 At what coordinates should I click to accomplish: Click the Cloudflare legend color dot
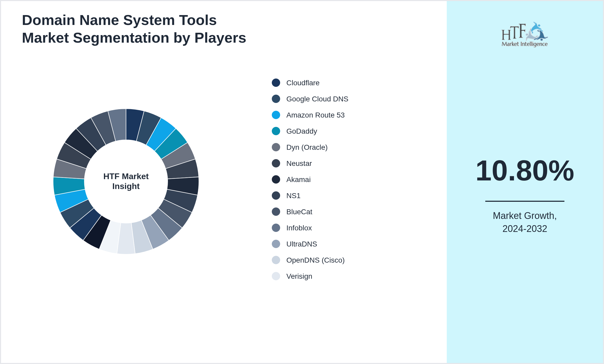pos(276,83)
